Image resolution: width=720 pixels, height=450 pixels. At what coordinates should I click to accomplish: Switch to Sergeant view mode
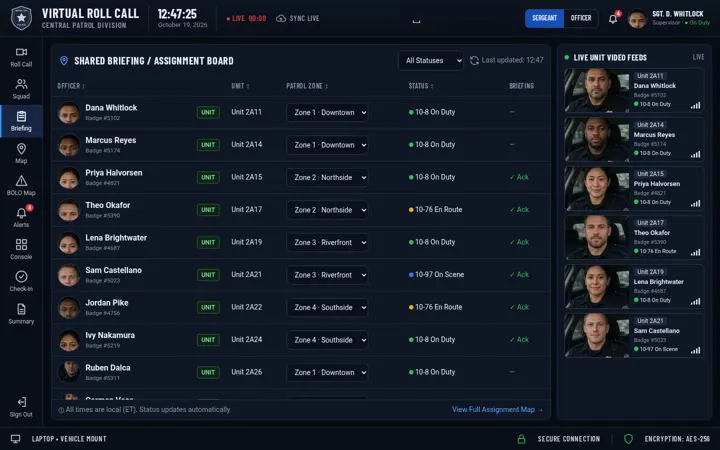pyautogui.click(x=545, y=18)
